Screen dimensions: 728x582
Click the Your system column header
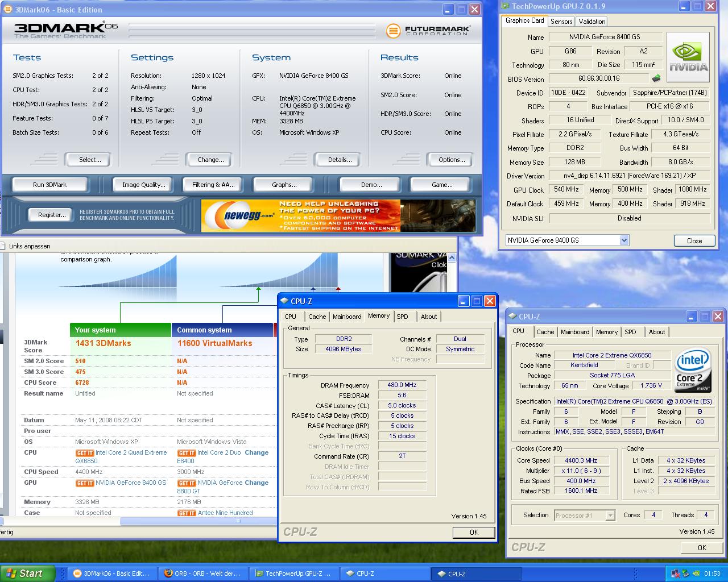(x=121, y=330)
